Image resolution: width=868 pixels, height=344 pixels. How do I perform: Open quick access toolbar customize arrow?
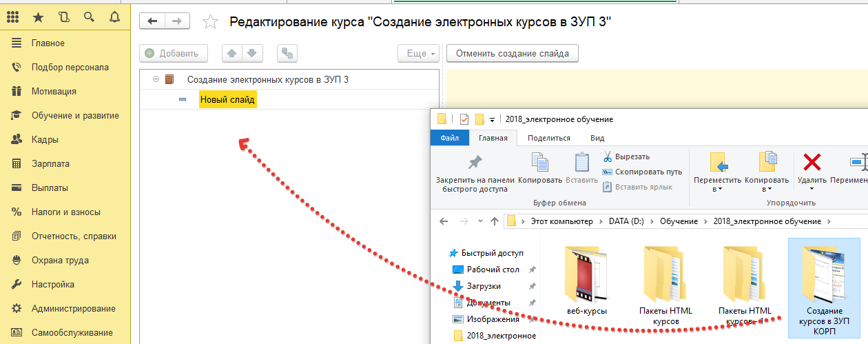(492, 119)
